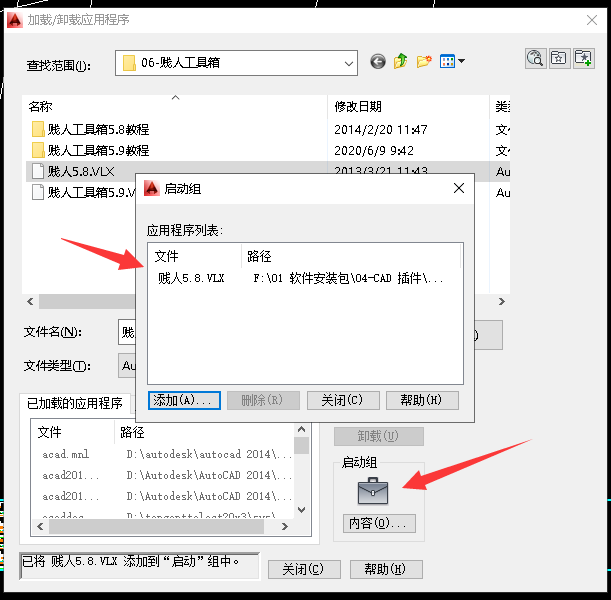The width and height of the screenshot is (611, 600).
Task: Click the Startup Suite briefcase icon
Action: coord(373,491)
